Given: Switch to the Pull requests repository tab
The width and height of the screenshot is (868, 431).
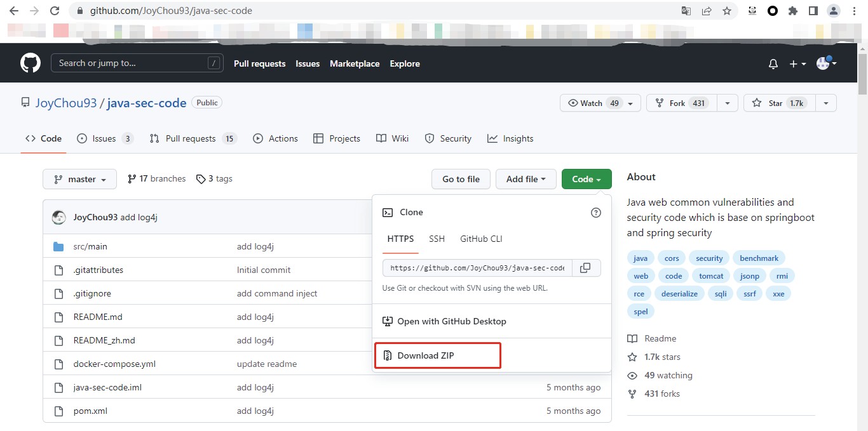Looking at the screenshot, I should pyautogui.click(x=193, y=138).
